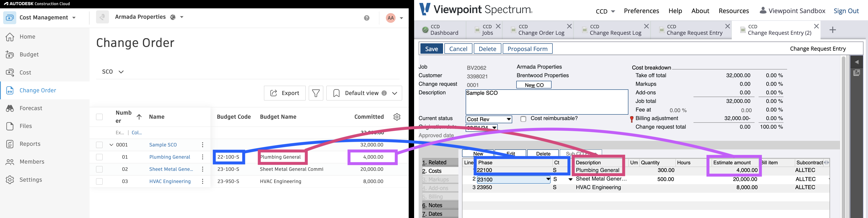This screenshot has width=868, height=218.
Task: Tick the checkbox for row 02
Action: (99, 169)
